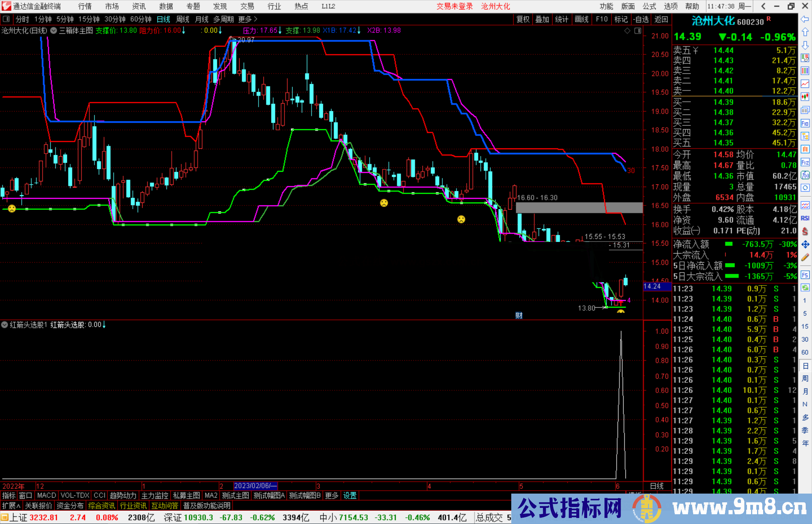Click the 14.24 price label on axis
This screenshot has width=812, height=524.
657,286
